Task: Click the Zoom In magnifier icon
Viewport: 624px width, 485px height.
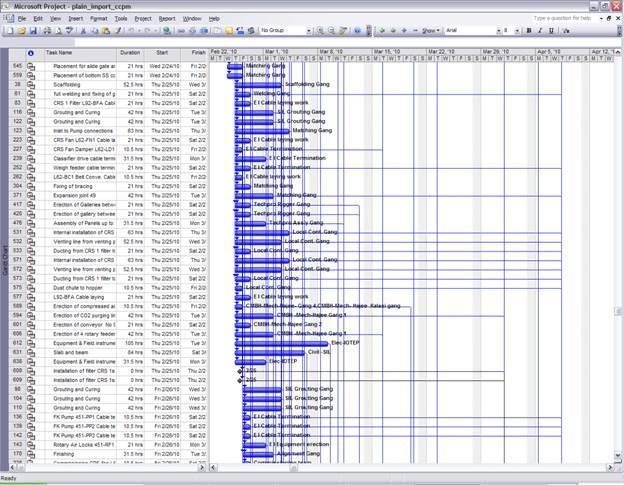Action: [319, 31]
